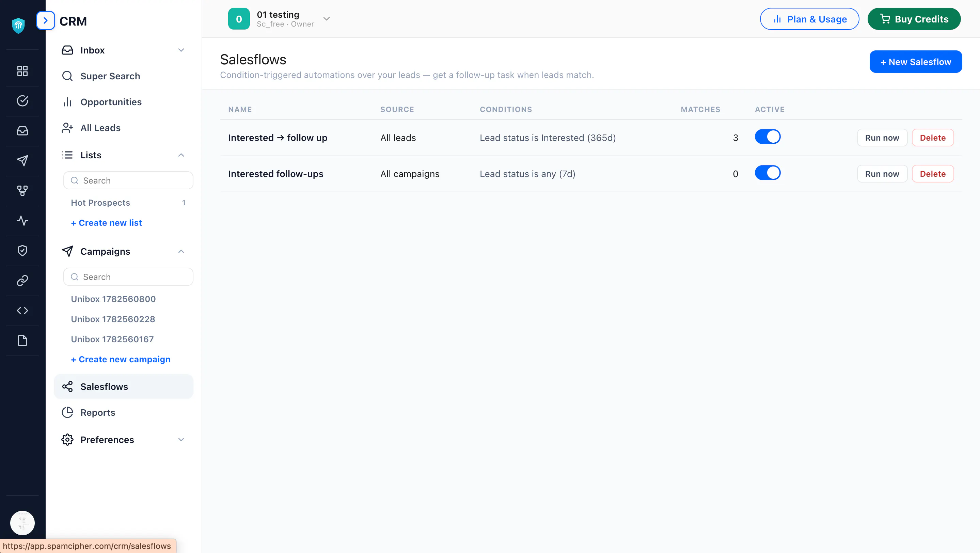980x553 pixels.
Task: Click the New Salesflow button
Action: tap(916, 62)
